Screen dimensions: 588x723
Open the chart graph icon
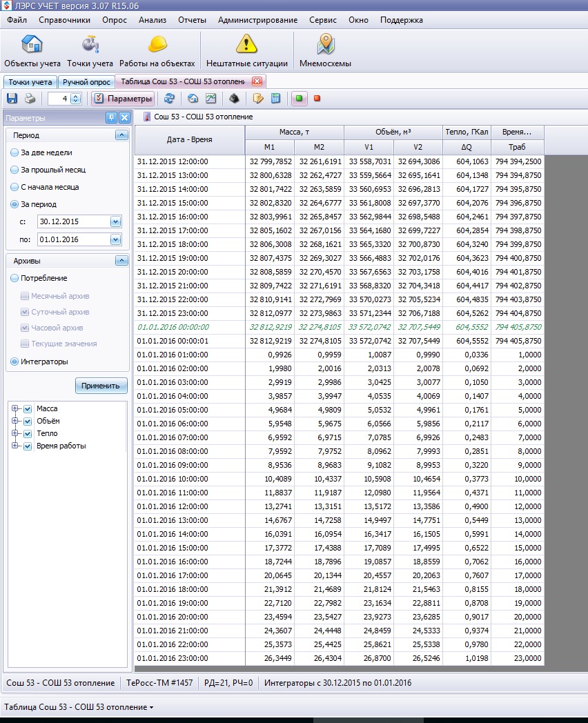click(210, 98)
